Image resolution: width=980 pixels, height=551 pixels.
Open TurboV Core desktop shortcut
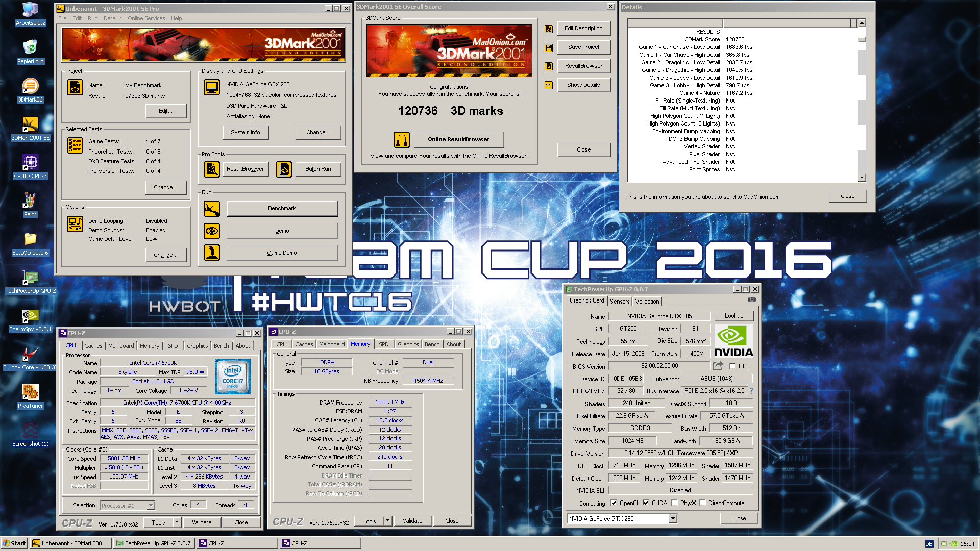(30, 358)
